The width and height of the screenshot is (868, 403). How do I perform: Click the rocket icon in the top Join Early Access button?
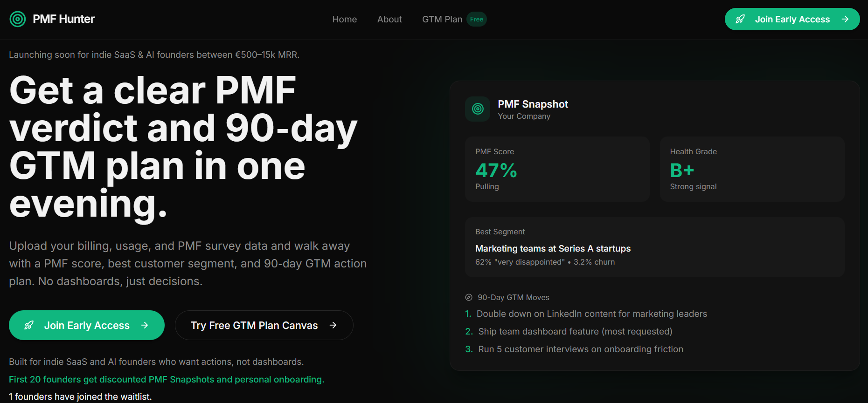pyautogui.click(x=741, y=19)
